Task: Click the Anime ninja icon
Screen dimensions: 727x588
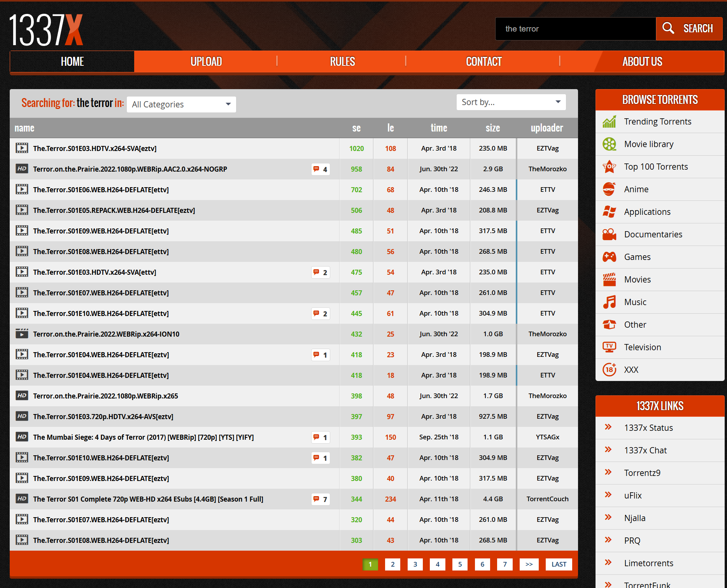Action: pyautogui.click(x=609, y=189)
